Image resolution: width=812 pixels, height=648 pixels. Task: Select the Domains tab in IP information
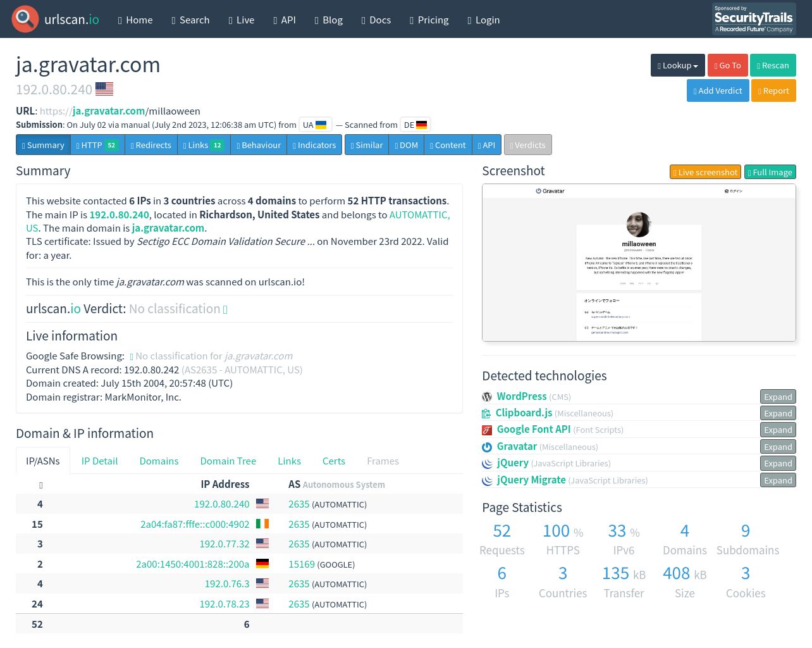(x=159, y=461)
